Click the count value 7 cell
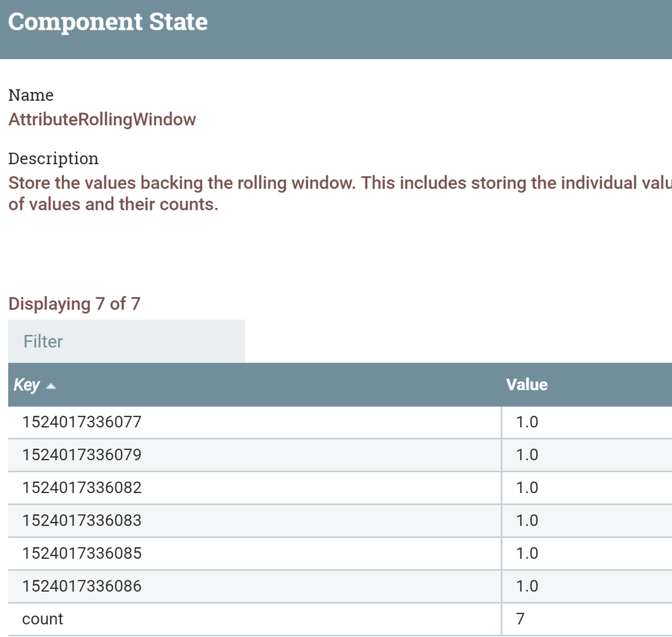672x637 pixels. [x=520, y=619]
